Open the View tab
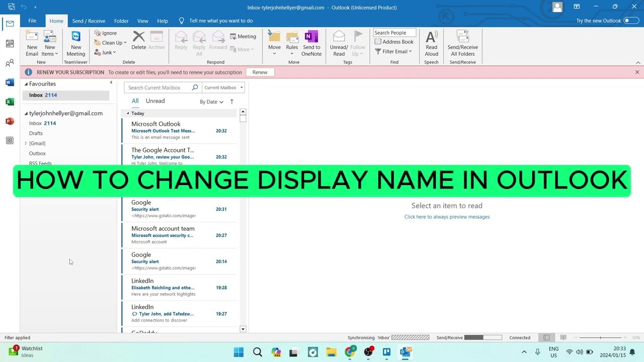This screenshot has width=644, height=362. pos(143,21)
